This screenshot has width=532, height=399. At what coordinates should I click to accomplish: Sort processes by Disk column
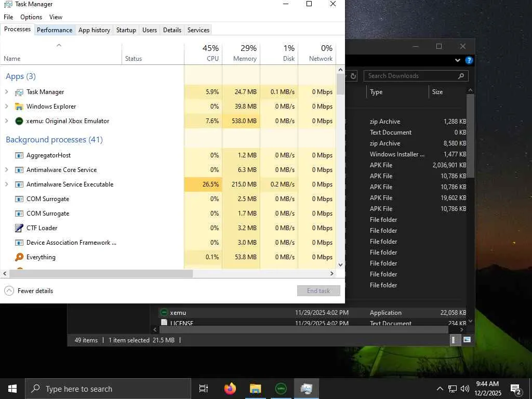(x=279, y=54)
